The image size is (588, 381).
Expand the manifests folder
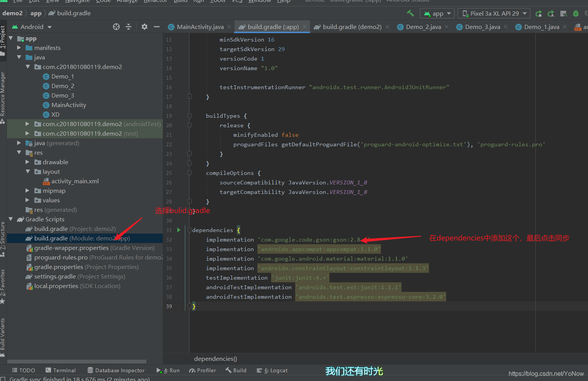coord(19,48)
